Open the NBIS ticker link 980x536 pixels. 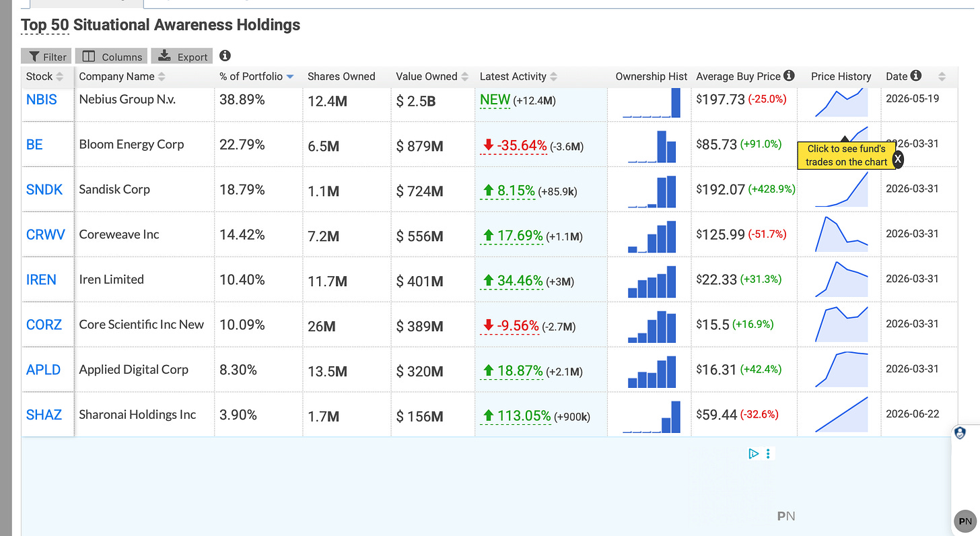pos(42,100)
